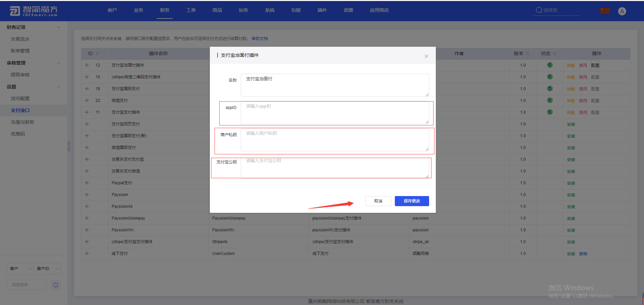The height and width of the screenshot is (305, 644).
Task: Click 卸载 for 支付宝国际支付 row
Action: [x=571, y=89]
